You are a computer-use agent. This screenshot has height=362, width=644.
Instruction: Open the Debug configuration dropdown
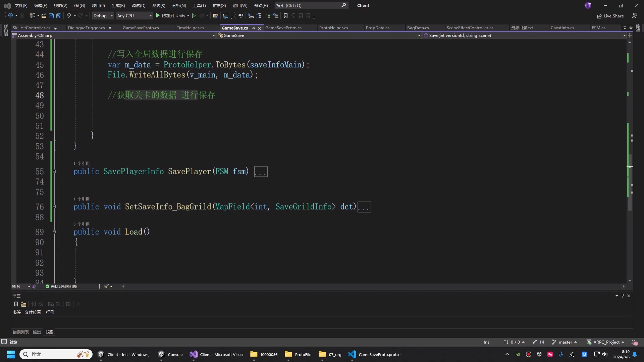point(103,16)
